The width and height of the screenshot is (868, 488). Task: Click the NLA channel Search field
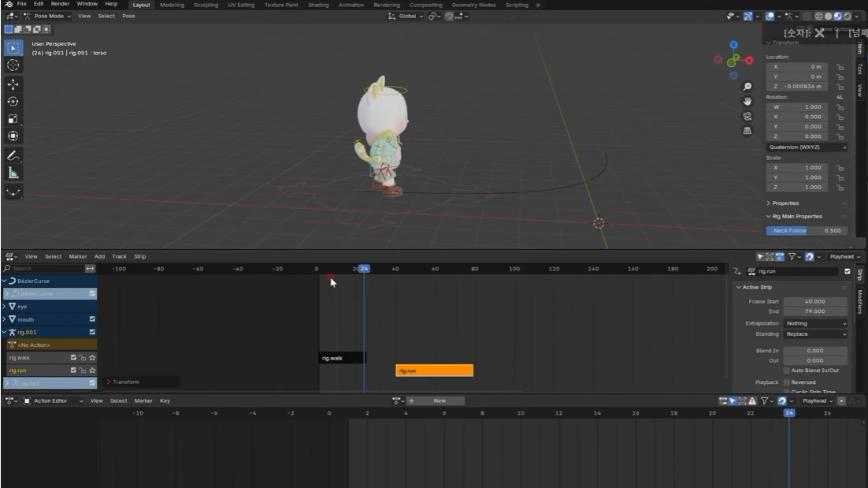click(x=43, y=269)
